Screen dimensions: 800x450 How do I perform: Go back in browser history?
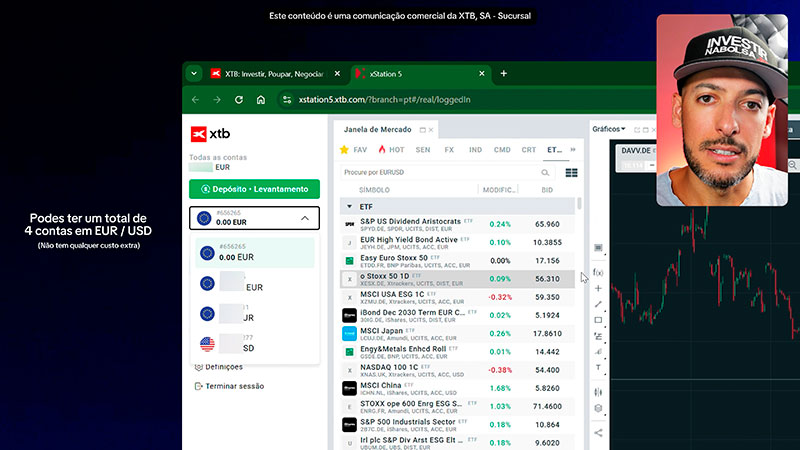[195, 99]
